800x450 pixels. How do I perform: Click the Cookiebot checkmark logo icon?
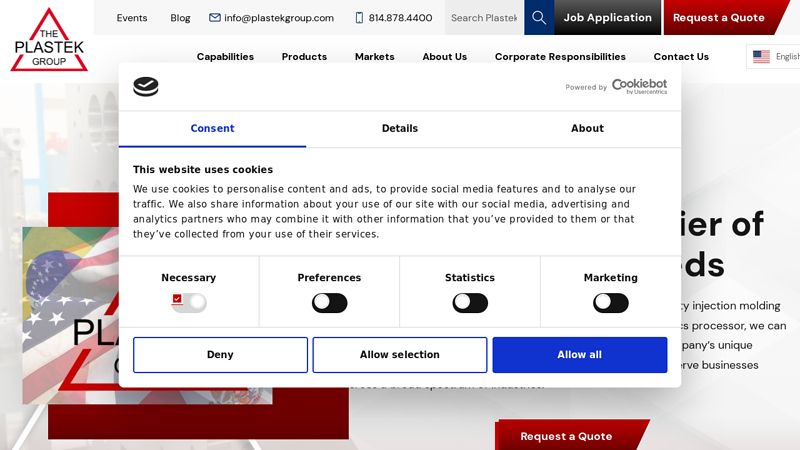(146, 87)
